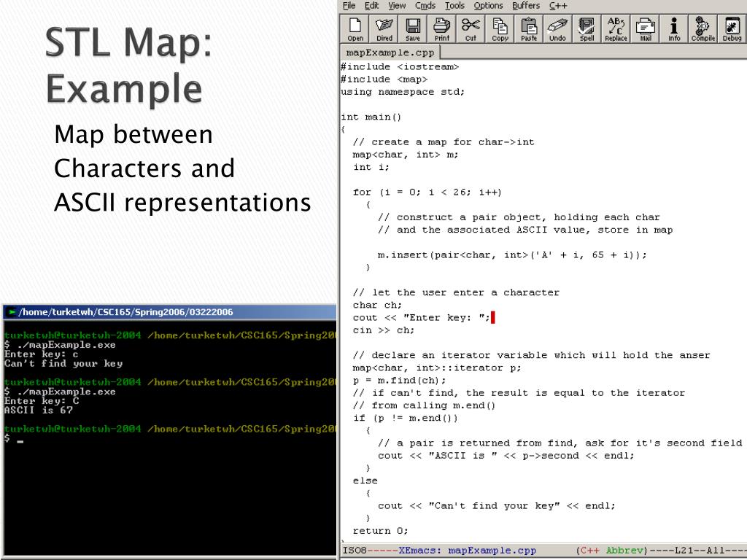The height and width of the screenshot is (560, 747).
Task: Click the 'cin >> ch;' line
Action: 384,330
